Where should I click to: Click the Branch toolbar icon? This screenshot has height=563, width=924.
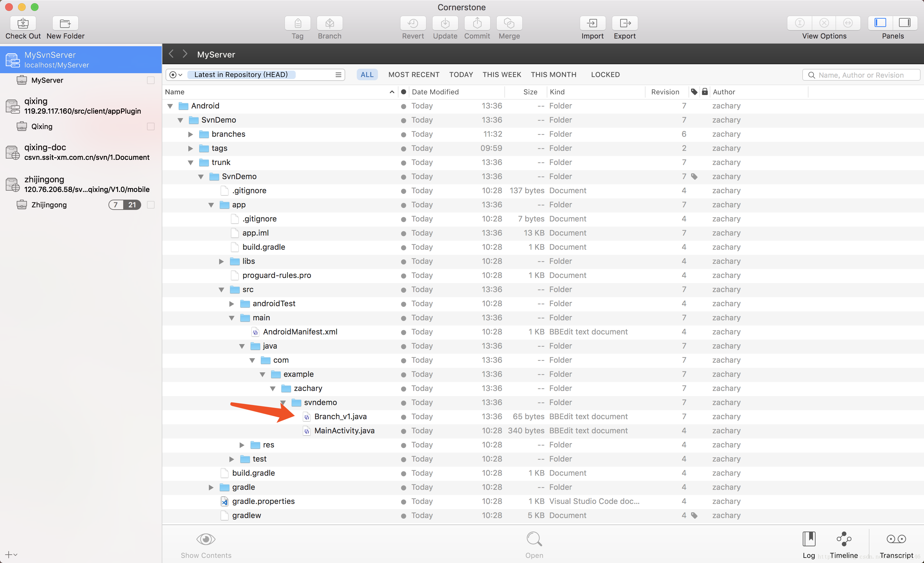tap(329, 23)
